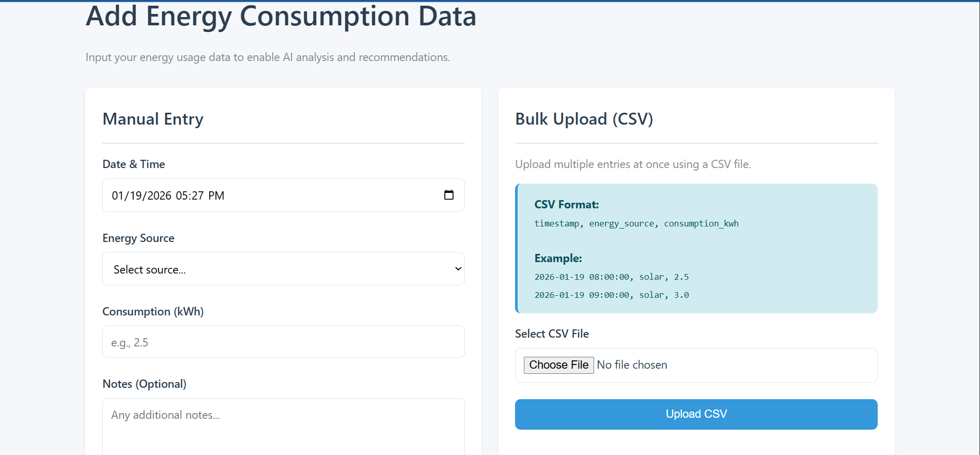Image resolution: width=980 pixels, height=455 pixels.
Task: Click the Bulk Upload (CSV) heading
Action: pos(584,119)
